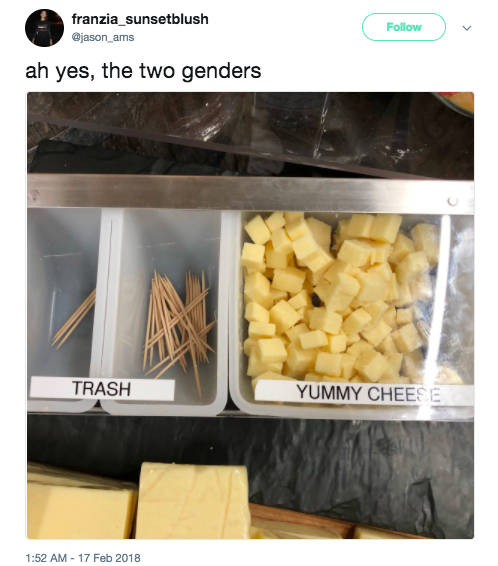This screenshot has width=498, height=566.
Task: Visit the @jason_ams handle link
Action: (x=103, y=37)
